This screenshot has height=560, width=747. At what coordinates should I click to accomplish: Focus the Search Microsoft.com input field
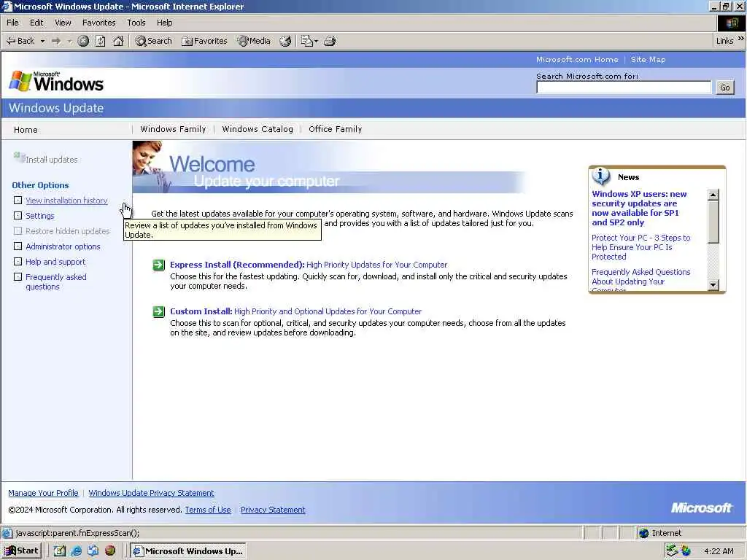pyautogui.click(x=623, y=87)
